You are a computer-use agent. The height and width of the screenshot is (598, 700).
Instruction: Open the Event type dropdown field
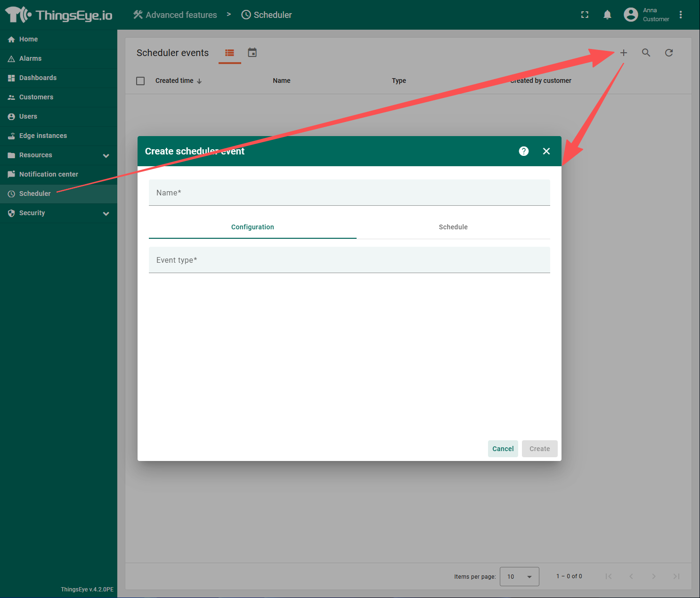click(349, 260)
